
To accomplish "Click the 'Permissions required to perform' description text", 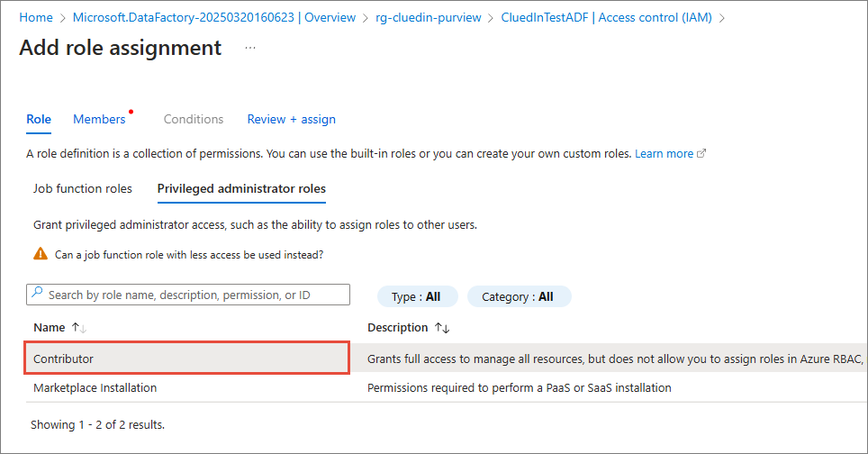I will click(x=520, y=388).
